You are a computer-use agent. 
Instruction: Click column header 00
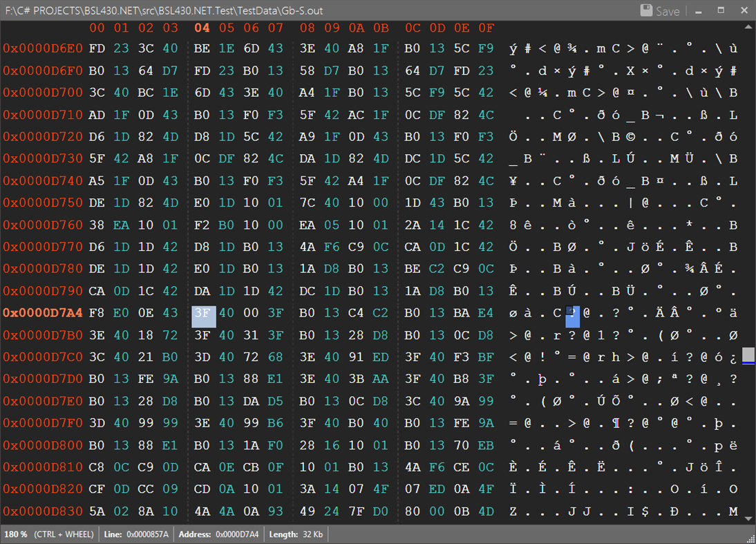(97, 28)
